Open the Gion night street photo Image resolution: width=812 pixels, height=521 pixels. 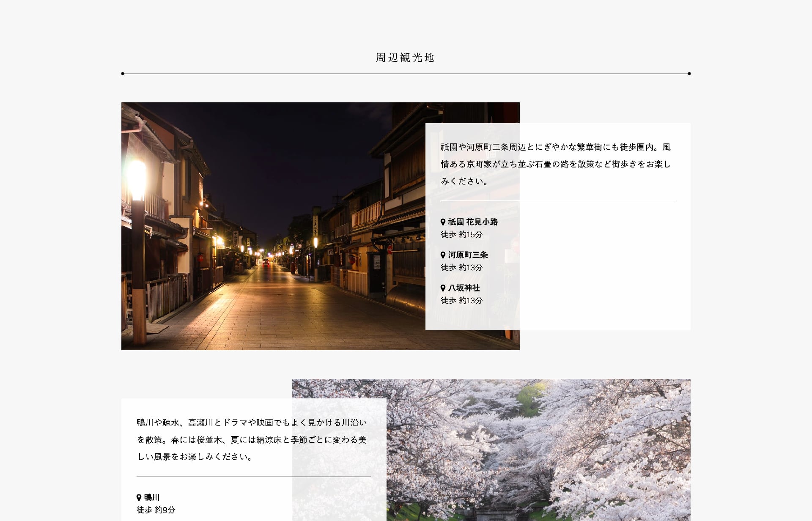[273, 226]
